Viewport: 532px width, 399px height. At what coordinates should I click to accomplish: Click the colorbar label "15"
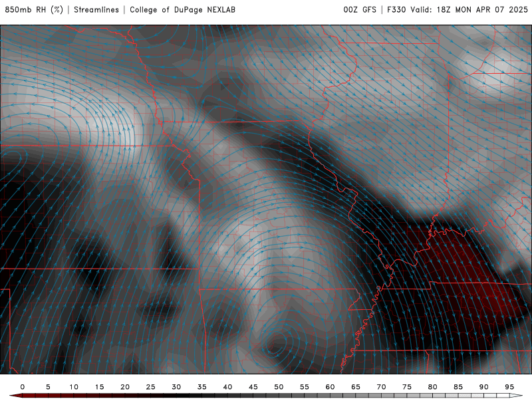click(x=99, y=387)
